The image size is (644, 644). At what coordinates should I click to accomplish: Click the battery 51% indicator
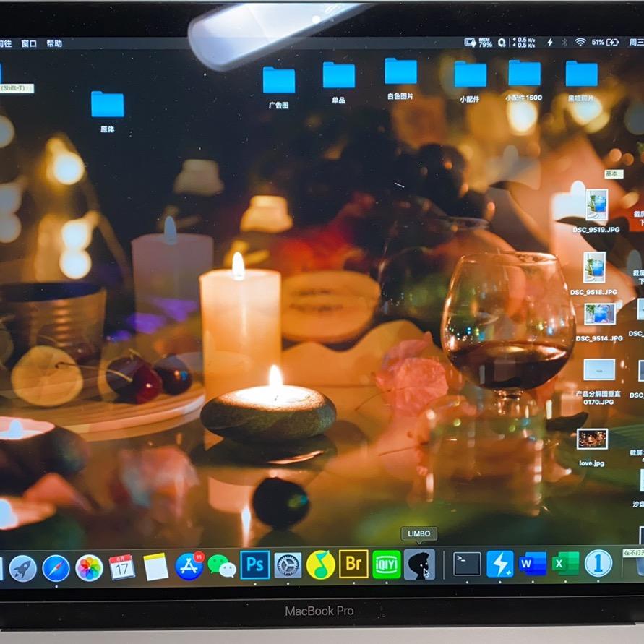click(x=605, y=43)
